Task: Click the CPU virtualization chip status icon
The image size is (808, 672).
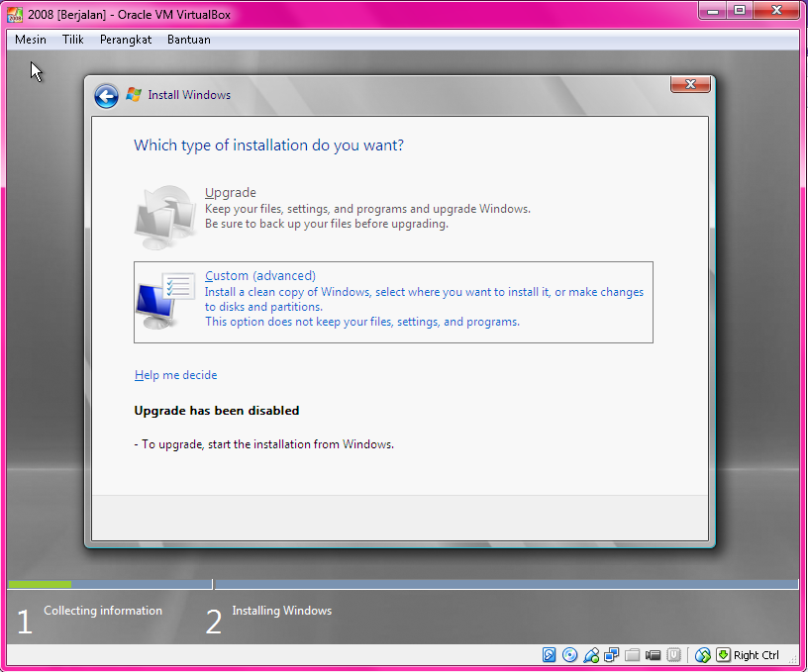Action: coord(673,655)
